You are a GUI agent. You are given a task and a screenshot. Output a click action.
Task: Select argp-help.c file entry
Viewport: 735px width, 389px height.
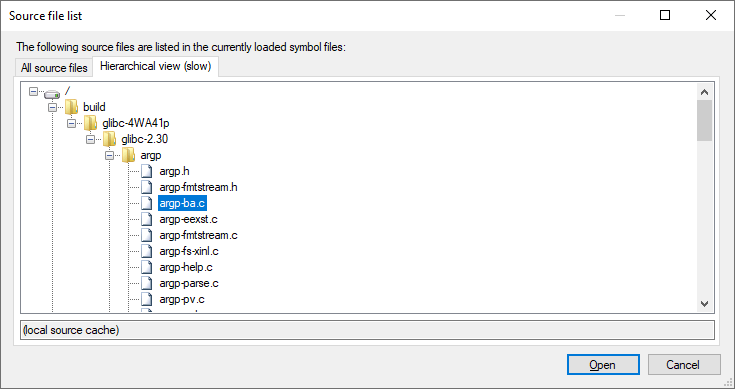(x=186, y=267)
